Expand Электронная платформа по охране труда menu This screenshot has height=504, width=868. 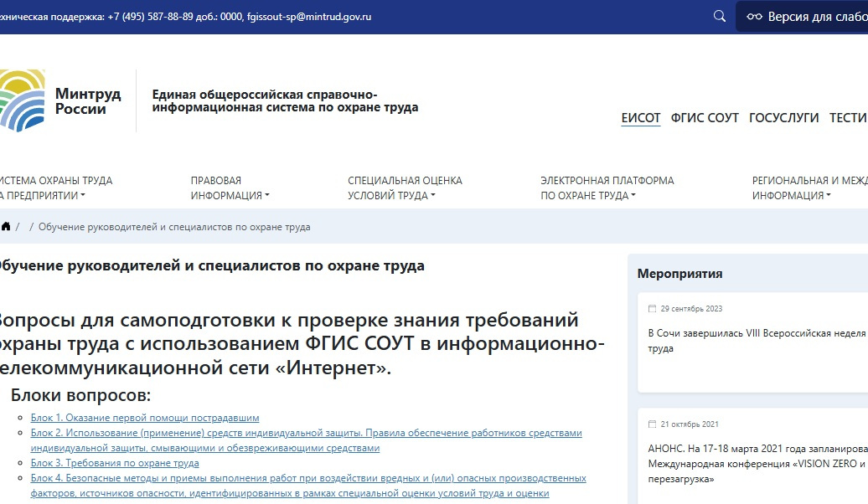pos(607,188)
